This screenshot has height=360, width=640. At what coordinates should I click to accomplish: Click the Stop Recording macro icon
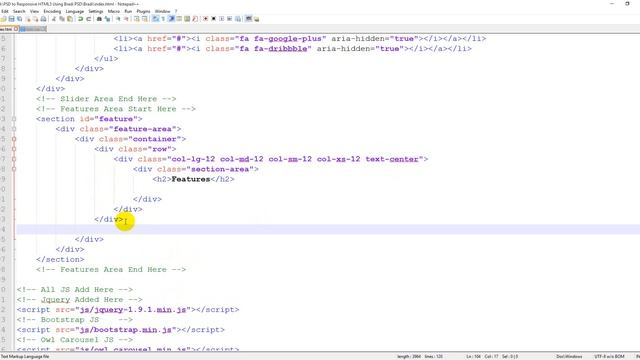point(213,19)
